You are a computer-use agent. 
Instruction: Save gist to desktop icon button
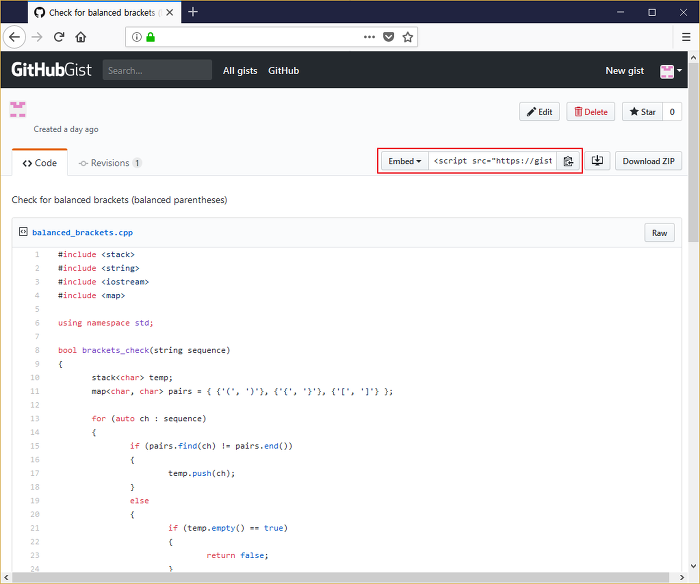(x=597, y=161)
